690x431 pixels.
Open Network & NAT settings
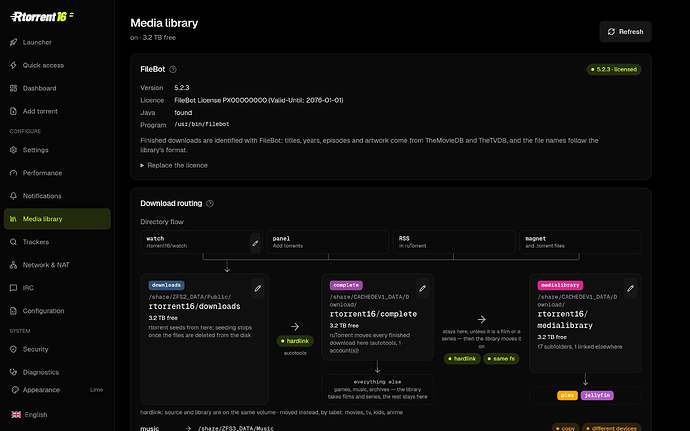(x=57, y=265)
